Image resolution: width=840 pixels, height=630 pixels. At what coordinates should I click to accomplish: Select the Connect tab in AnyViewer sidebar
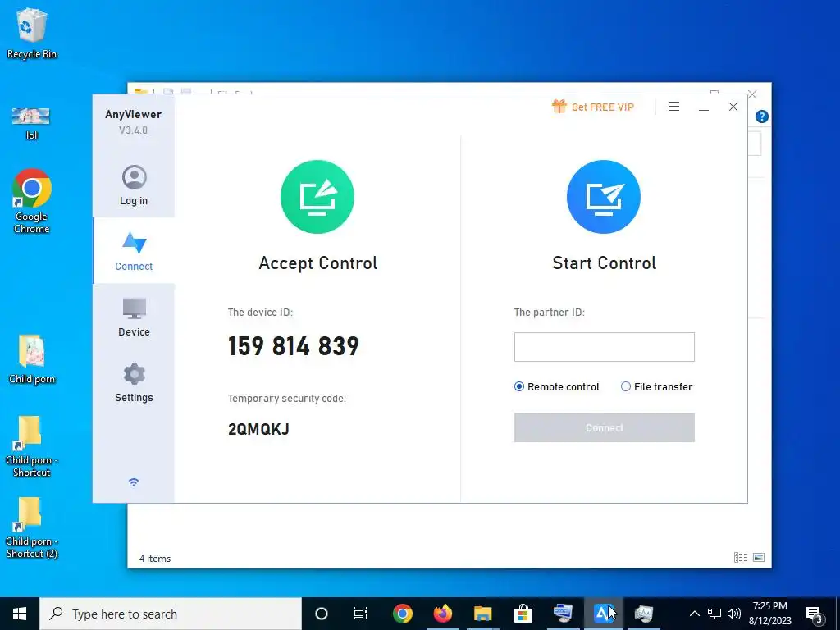pyautogui.click(x=134, y=250)
